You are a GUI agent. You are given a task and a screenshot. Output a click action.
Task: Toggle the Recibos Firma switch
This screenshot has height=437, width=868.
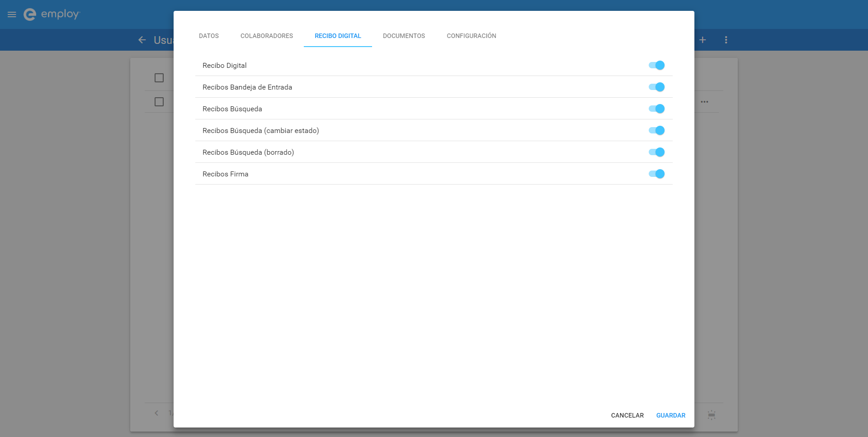[x=656, y=174]
